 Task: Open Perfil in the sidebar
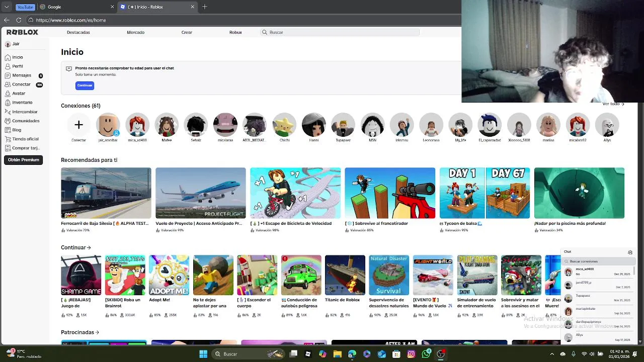coord(14,66)
